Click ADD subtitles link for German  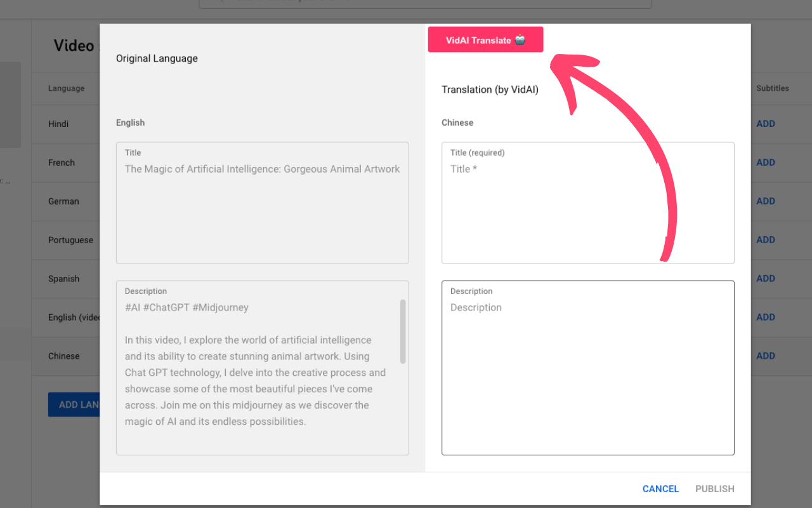pos(766,201)
